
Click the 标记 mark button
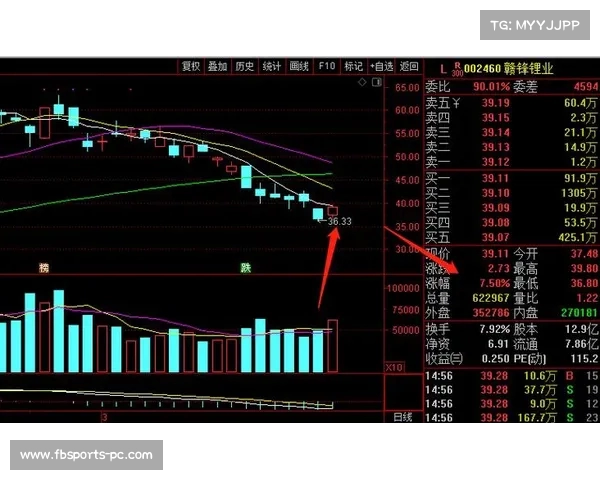353,66
